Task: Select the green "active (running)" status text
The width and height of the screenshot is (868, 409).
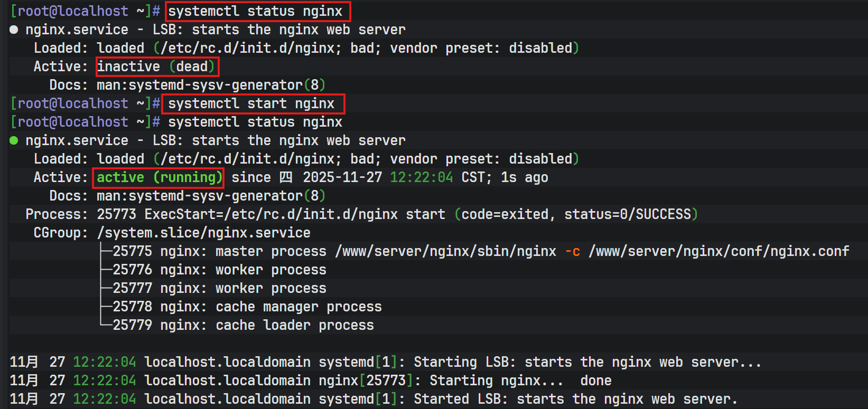Action: [158, 177]
